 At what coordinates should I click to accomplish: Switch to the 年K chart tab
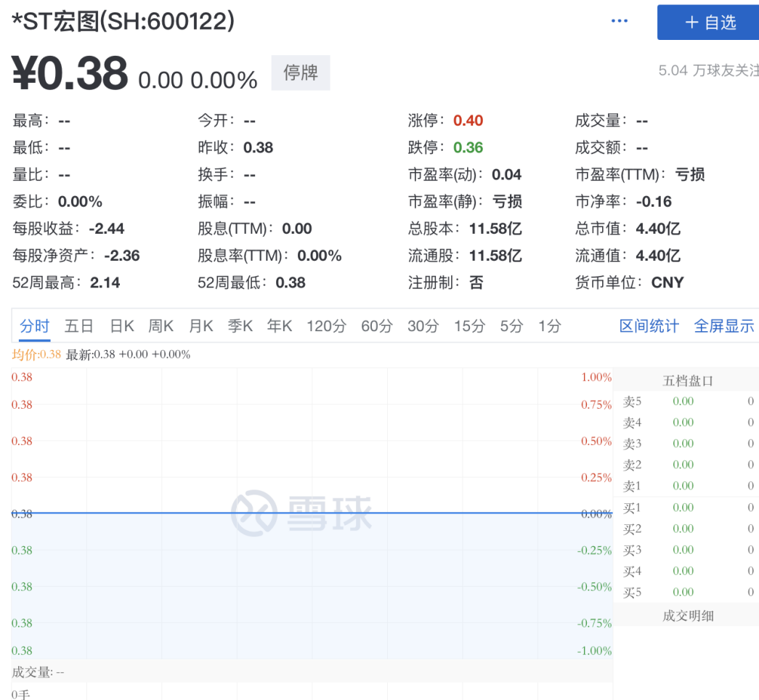tap(280, 326)
